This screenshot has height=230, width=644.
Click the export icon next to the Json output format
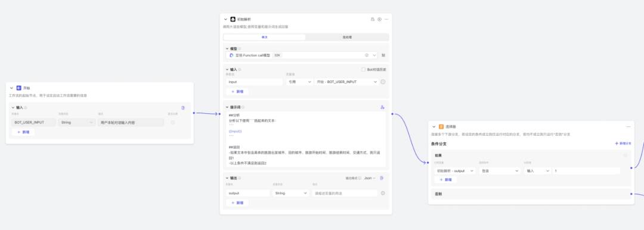tap(382, 178)
